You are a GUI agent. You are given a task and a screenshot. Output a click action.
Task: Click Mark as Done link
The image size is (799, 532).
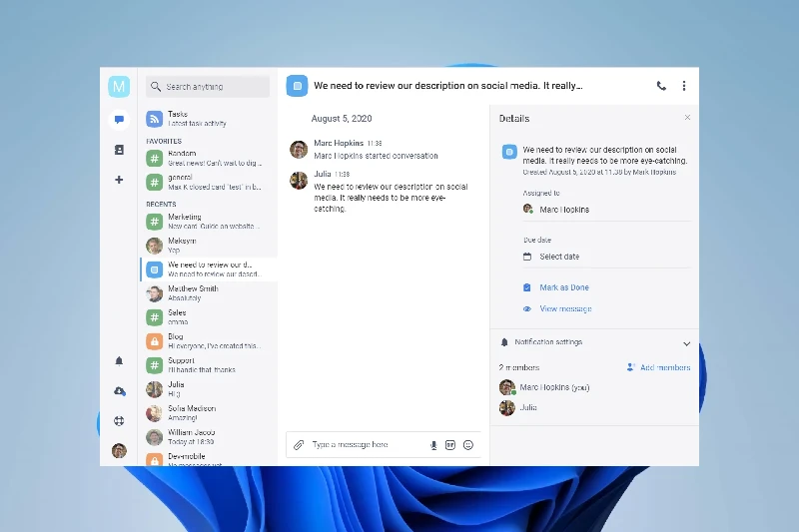[564, 287]
